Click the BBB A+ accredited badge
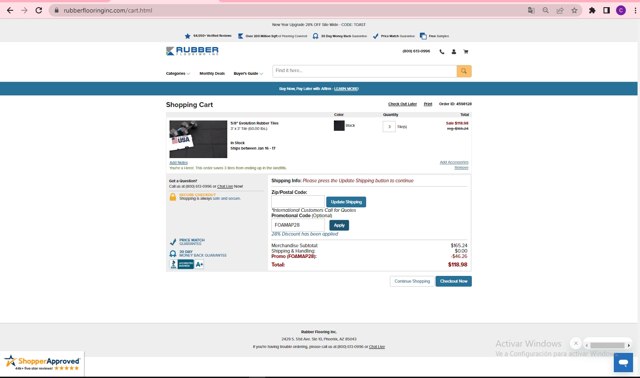Viewport: 640px width, 378px height. (187, 264)
